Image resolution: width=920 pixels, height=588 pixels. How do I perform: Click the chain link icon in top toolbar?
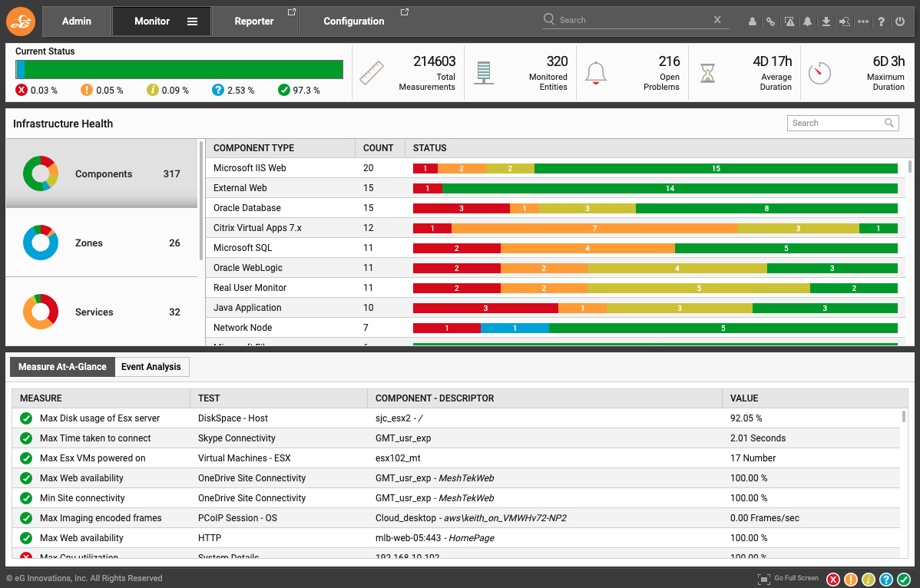click(x=770, y=21)
